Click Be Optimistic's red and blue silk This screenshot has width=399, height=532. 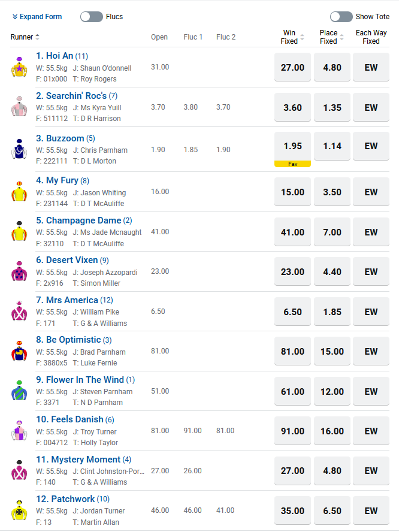[19, 351]
